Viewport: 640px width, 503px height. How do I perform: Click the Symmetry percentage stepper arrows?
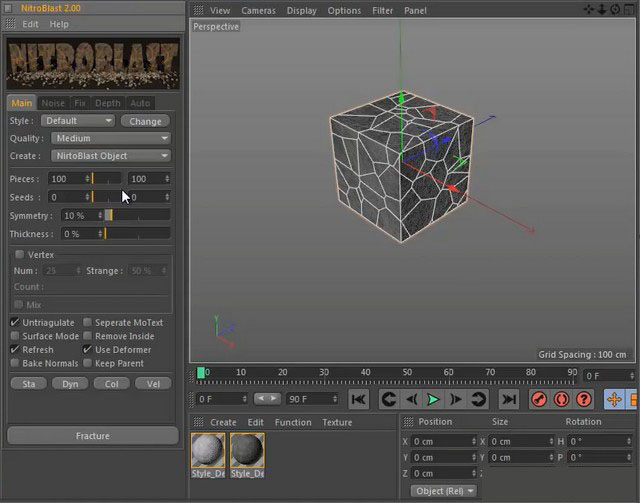point(100,215)
